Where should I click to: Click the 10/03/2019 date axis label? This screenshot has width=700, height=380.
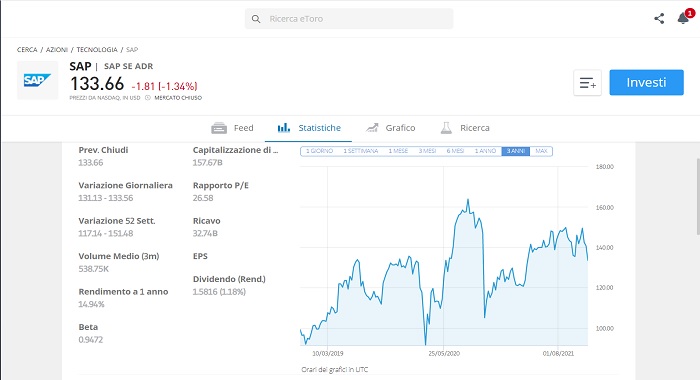tap(328, 353)
